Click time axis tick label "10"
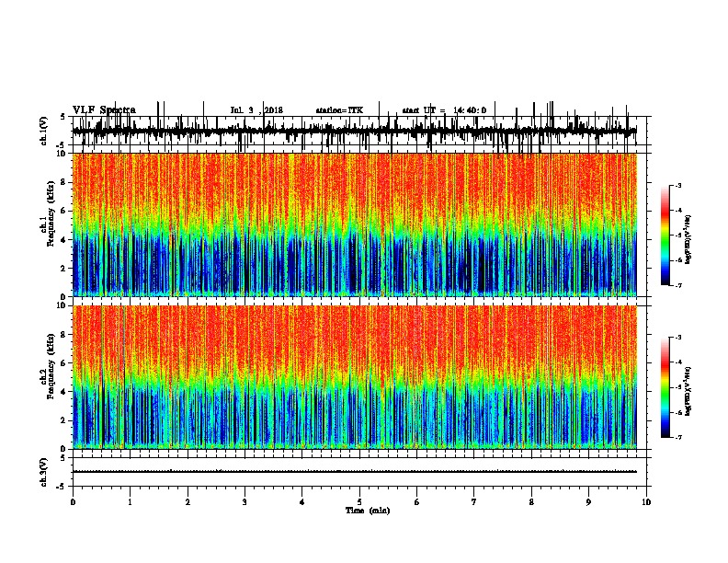The height and width of the screenshot is (563, 728). (x=646, y=502)
